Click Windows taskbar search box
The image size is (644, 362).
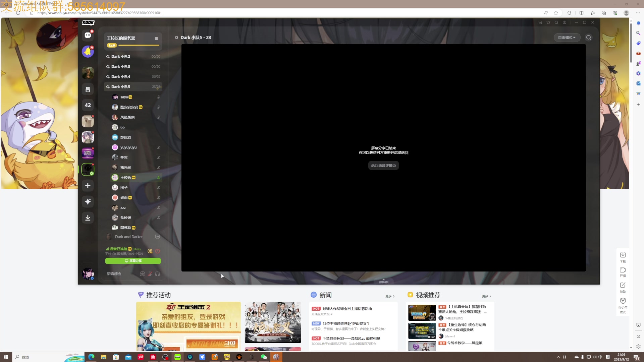[x=48, y=357]
